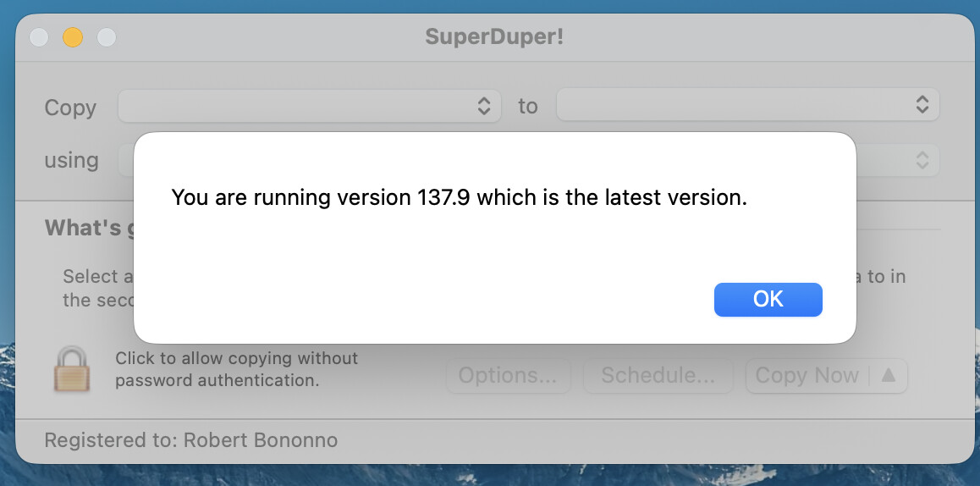Image resolution: width=980 pixels, height=486 pixels.
Task: Open the destination dropdown after 'to'
Action: (747, 105)
